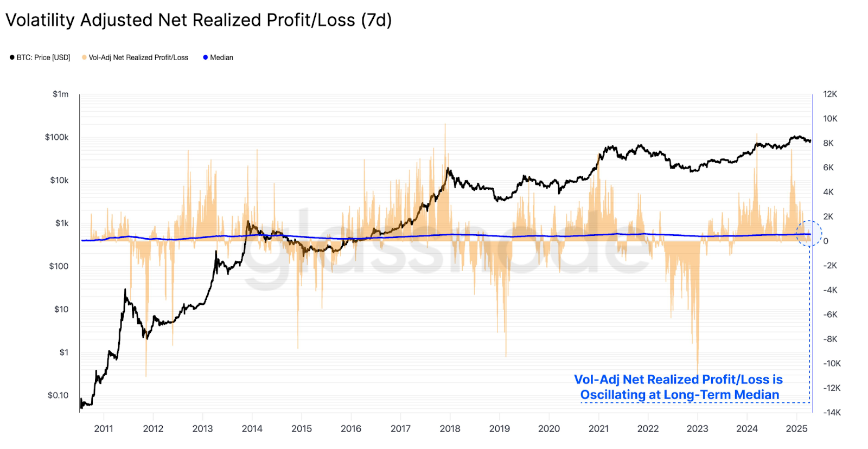868x449 pixels.
Task: Select the 2018 x-axis year label
Action: 450,428
